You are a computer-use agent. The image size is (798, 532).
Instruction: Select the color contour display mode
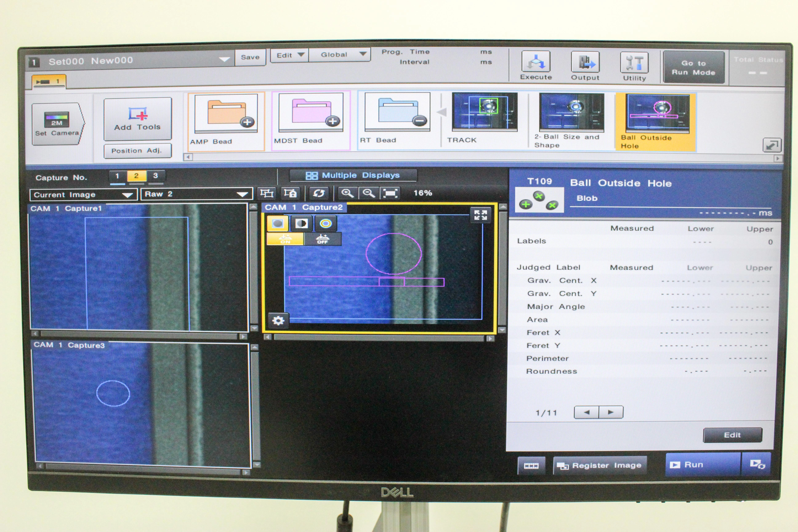pyautogui.click(x=325, y=223)
